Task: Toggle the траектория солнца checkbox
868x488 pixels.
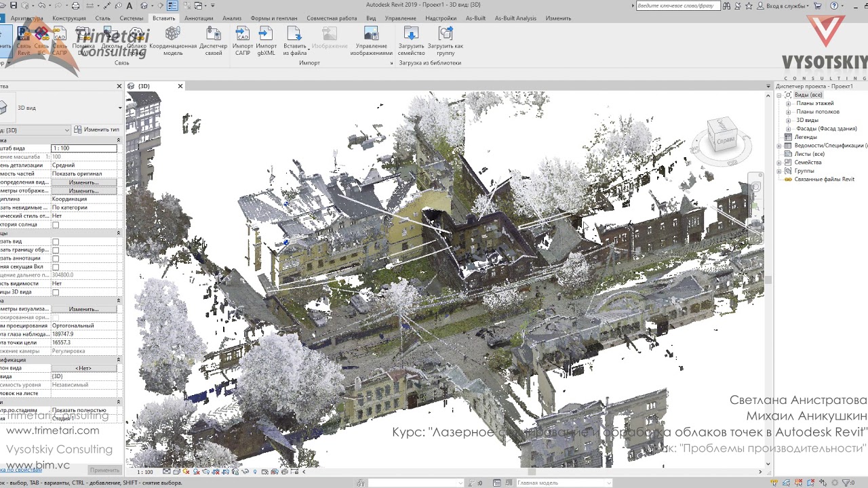Action: point(56,225)
